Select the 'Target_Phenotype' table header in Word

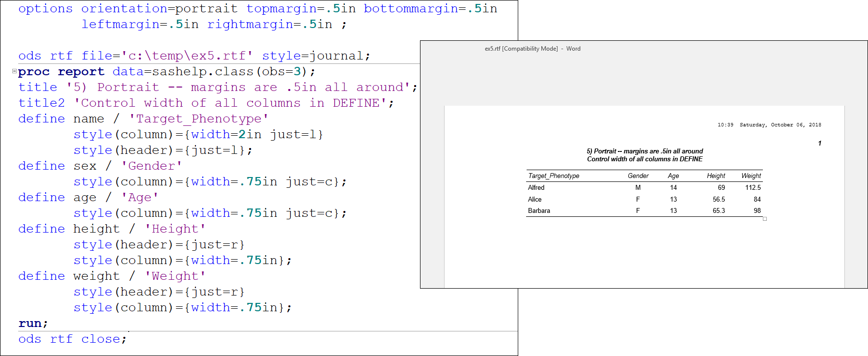click(554, 176)
